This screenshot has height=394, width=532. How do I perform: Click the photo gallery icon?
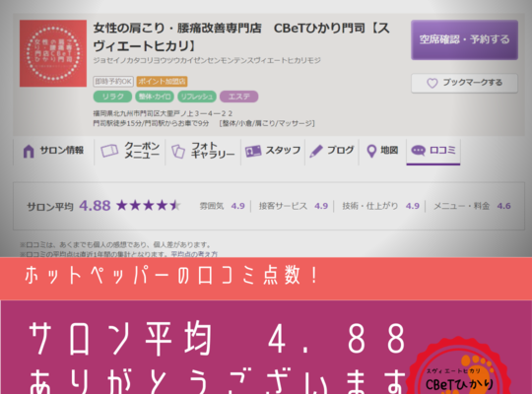[178, 151]
